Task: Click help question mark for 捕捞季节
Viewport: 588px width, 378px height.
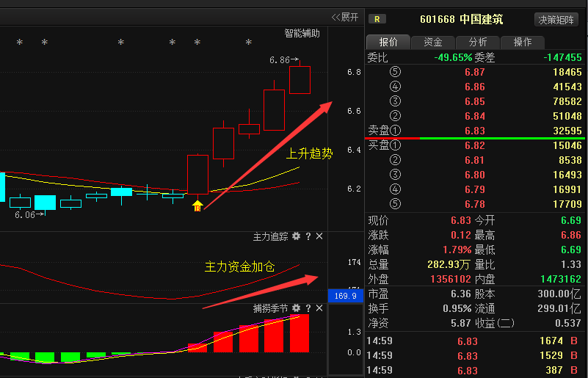Action: tap(308, 308)
